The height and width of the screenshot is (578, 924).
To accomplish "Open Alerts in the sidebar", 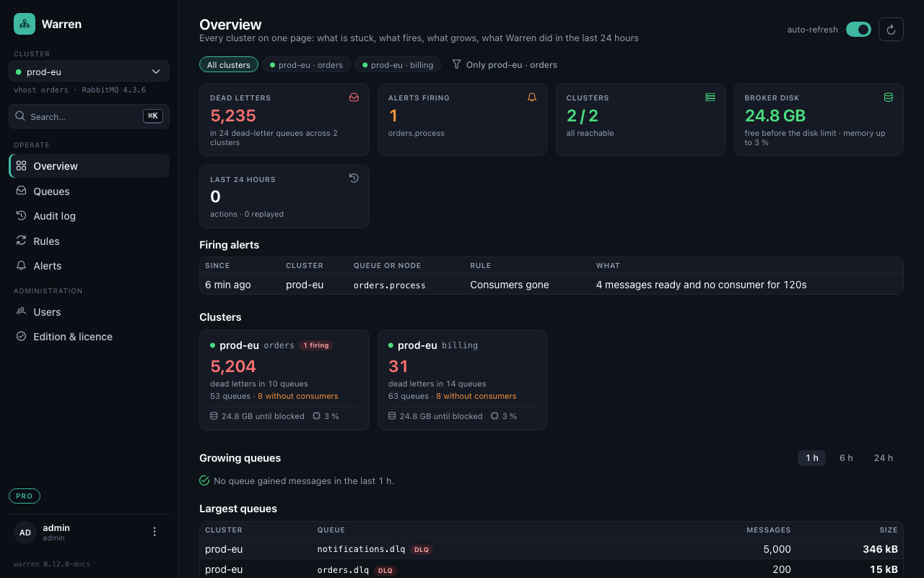I will (89, 266).
